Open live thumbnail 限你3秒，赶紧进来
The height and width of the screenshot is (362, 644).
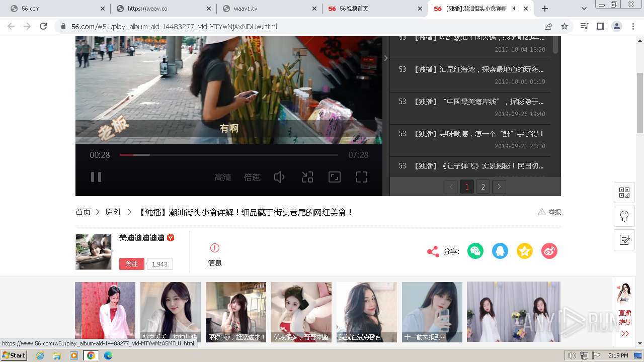(x=236, y=312)
